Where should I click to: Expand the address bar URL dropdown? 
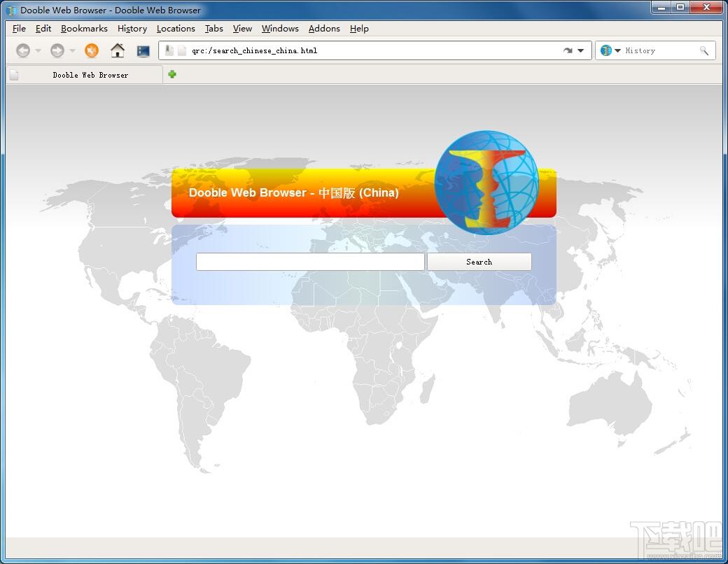click(581, 50)
